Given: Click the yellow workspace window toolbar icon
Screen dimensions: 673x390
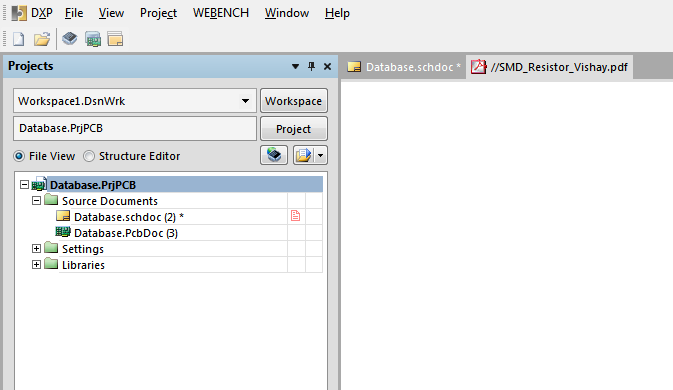Looking at the screenshot, I should (x=115, y=39).
